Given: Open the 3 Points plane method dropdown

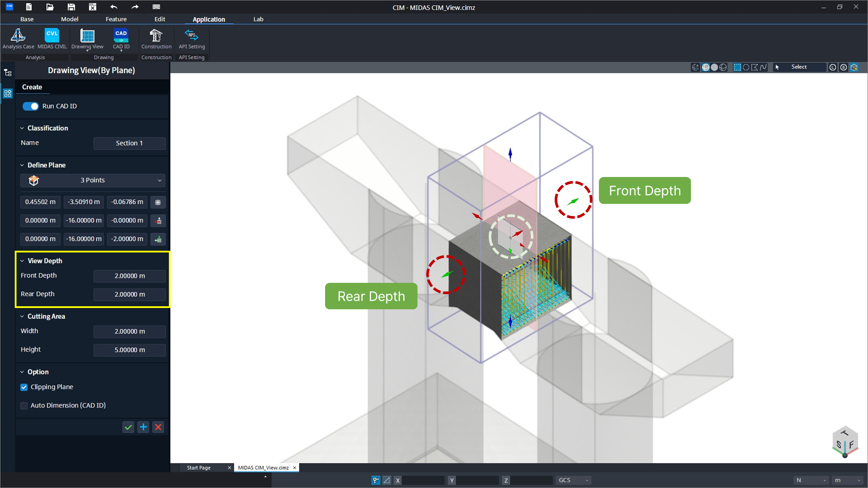Looking at the screenshot, I should click(x=92, y=180).
